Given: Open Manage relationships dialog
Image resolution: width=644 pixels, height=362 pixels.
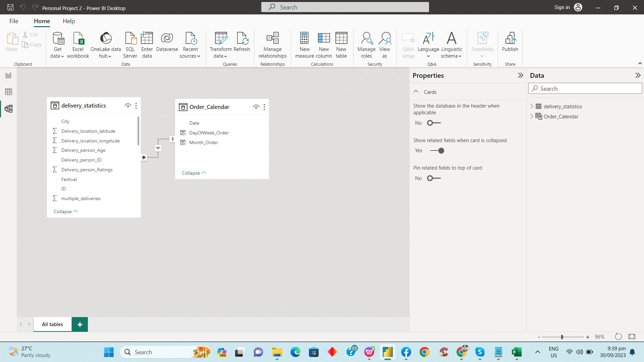Looking at the screenshot, I should click(x=272, y=45).
